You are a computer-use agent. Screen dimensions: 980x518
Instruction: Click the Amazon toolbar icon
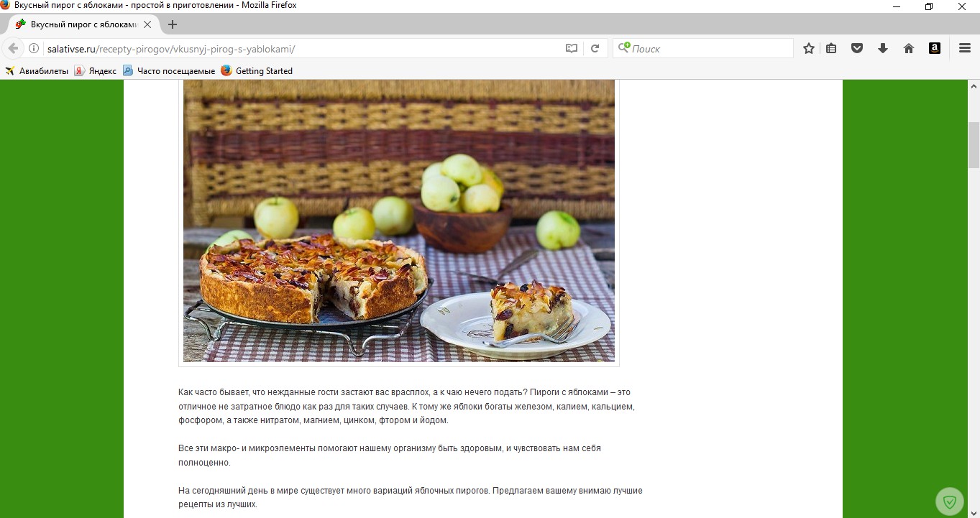tap(935, 48)
